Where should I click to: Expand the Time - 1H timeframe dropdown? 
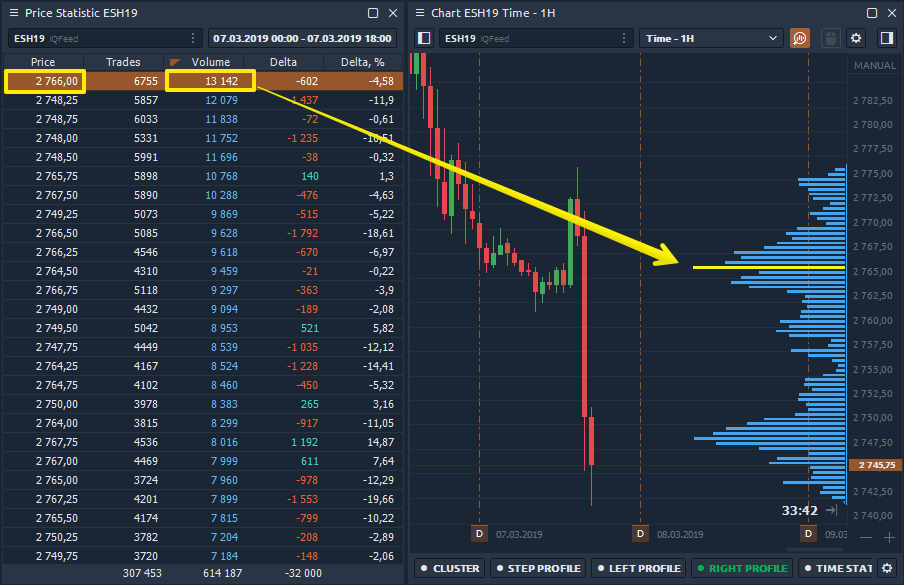(x=710, y=38)
